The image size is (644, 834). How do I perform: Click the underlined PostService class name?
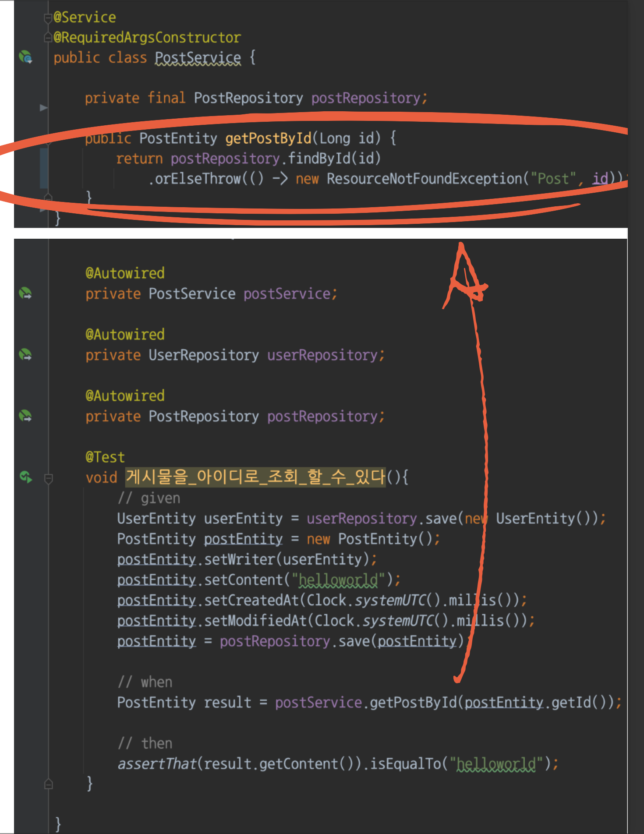tap(198, 57)
